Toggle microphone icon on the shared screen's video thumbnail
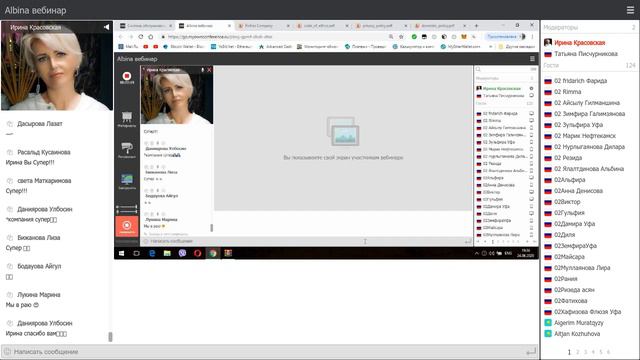The height and width of the screenshot is (360, 640). (x=202, y=70)
